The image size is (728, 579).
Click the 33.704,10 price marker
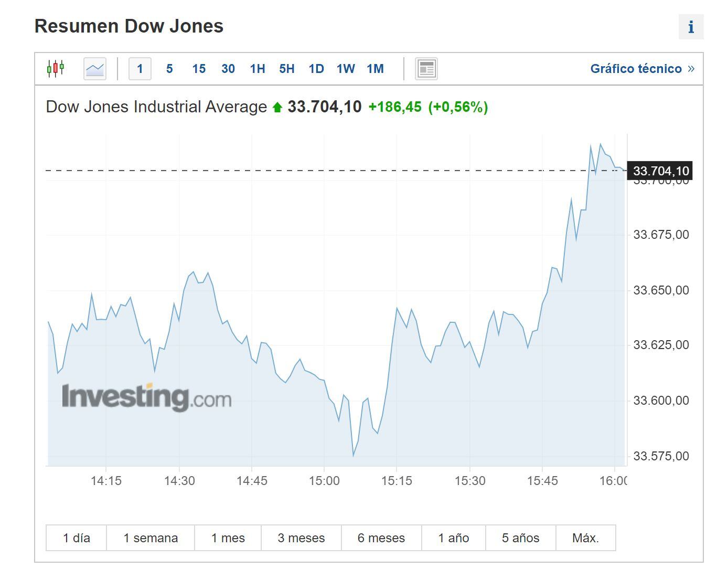660,171
